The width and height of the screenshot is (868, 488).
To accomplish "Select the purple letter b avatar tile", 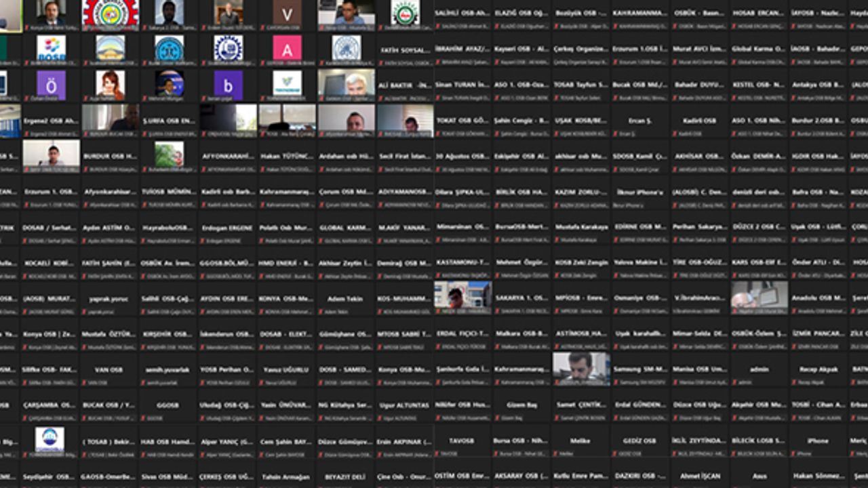I will point(228,85).
